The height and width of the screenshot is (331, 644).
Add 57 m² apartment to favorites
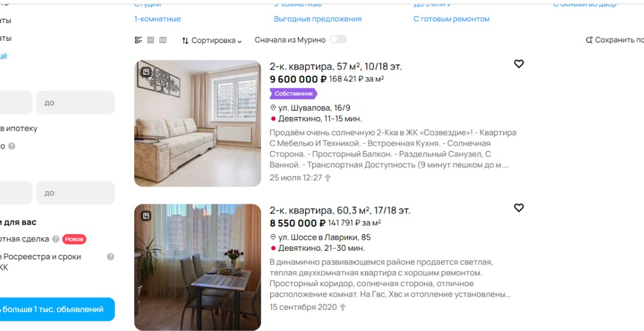click(x=519, y=64)
